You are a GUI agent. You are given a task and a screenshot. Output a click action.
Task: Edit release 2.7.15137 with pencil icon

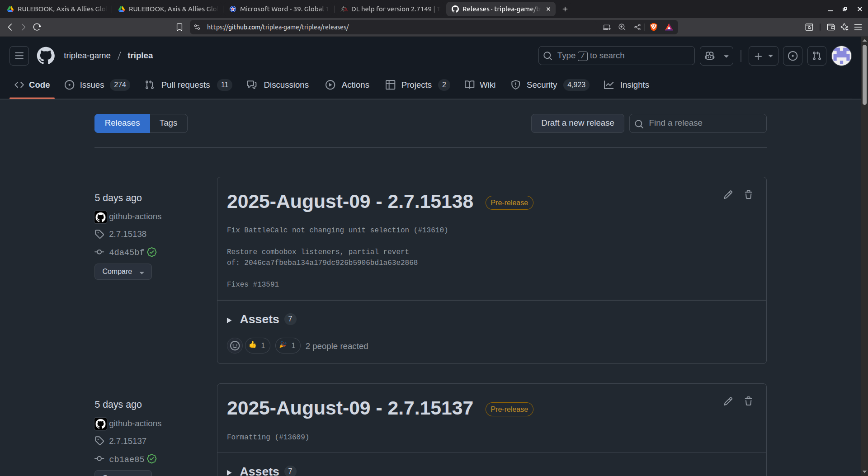click(x=728, y=401)
